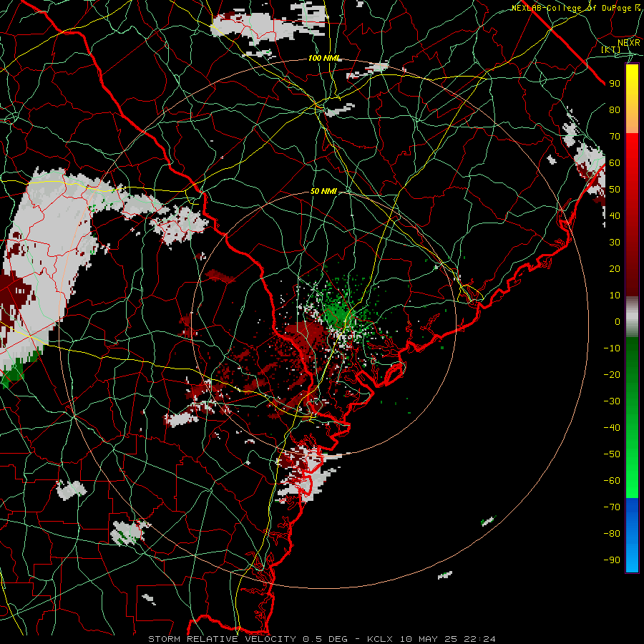This screenshot has height=644, width=644.
Task: Click the blue bottom segment of the color bar
Action: (x=632, y=535)
